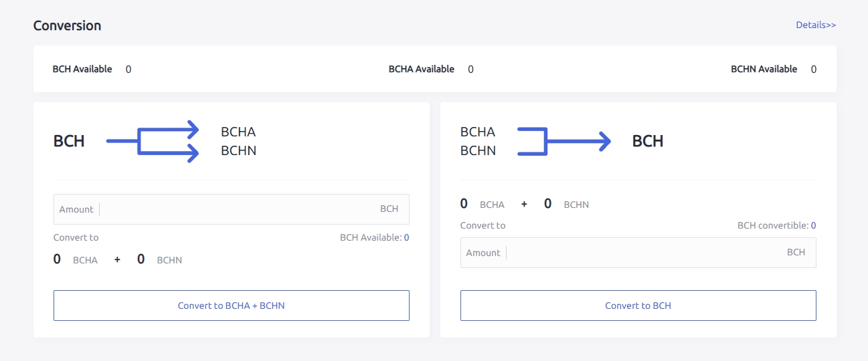This screenshot has height=361, width=868.
Task: Focus the Amount field in the BCH split panel
Action: [x=238, y=209]
